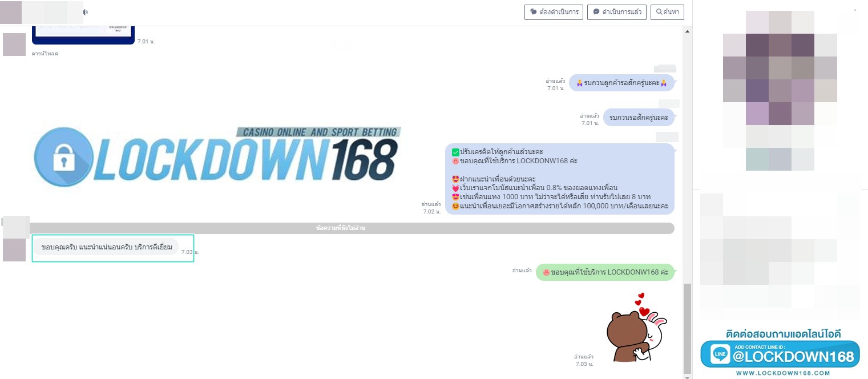Screen dimensions: 868x379
Task: Toggle the speaker notification icon beside chat name
Action: tap(86, 12)
